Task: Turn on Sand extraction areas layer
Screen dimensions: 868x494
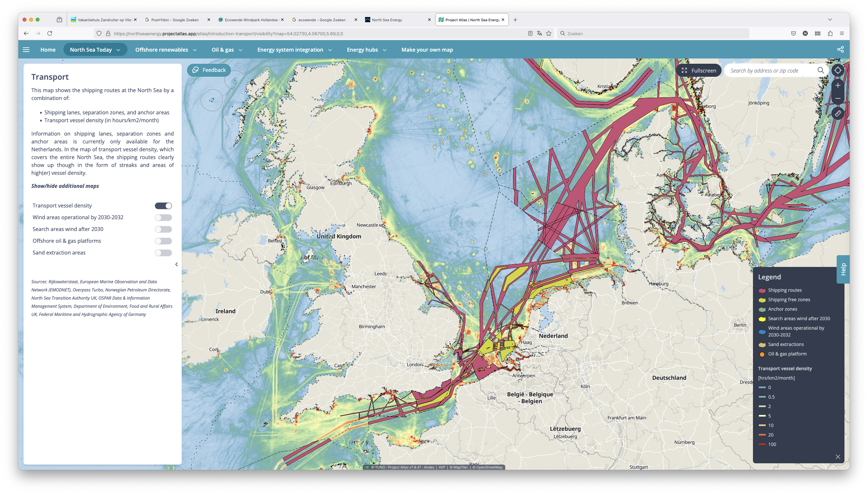Action: click(163, 253)
